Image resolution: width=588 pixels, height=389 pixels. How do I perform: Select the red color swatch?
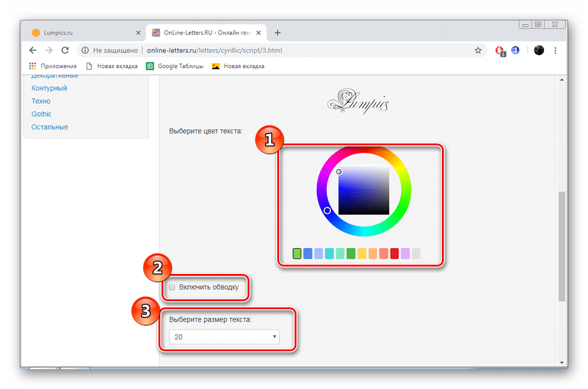point(394,254)
